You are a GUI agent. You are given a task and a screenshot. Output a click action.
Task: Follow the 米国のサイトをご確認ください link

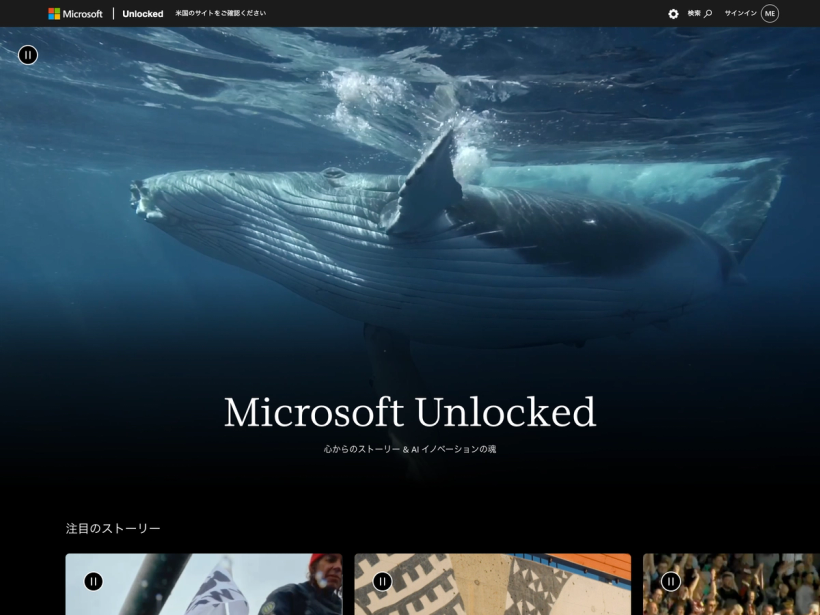pos(220,13)
